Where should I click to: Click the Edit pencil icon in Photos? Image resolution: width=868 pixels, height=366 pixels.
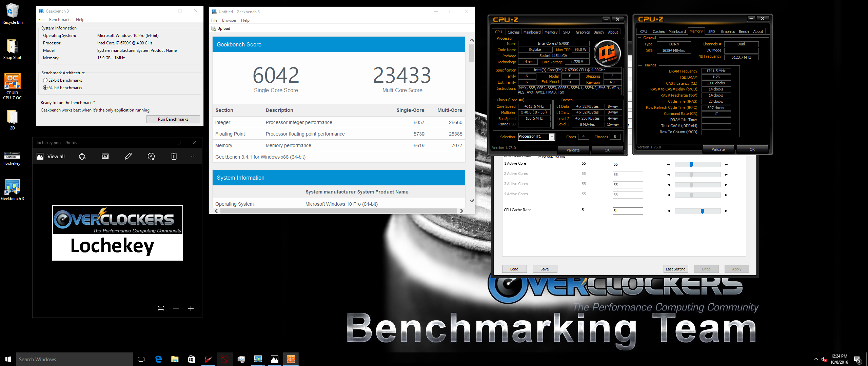click(128, 156)
